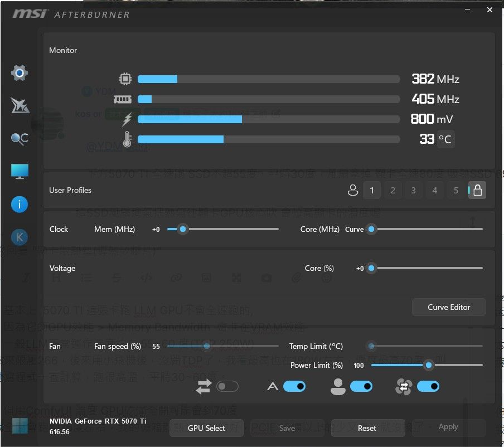Disable user-defined fan control toggle
504x447 pixels.
click(x=361, y=386)
